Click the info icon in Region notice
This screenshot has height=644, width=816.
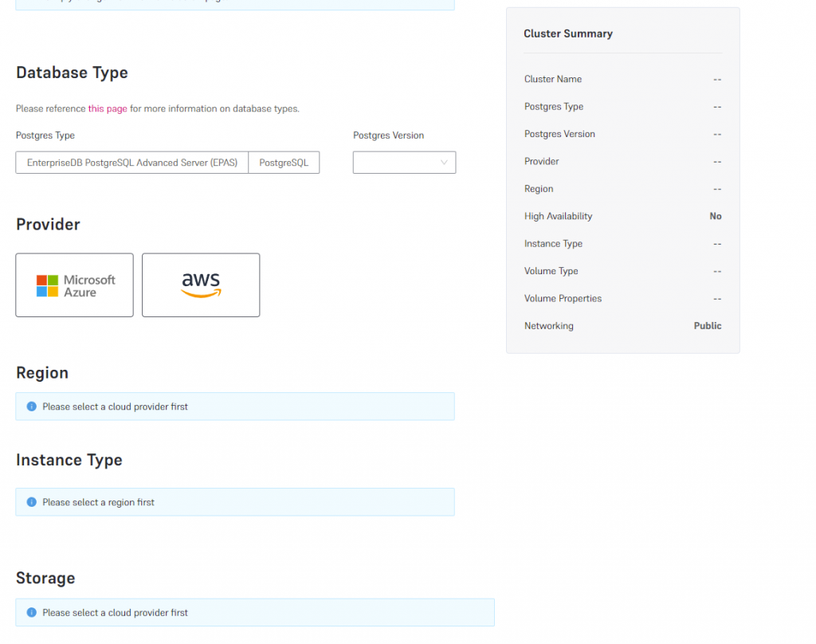(32, 406)
